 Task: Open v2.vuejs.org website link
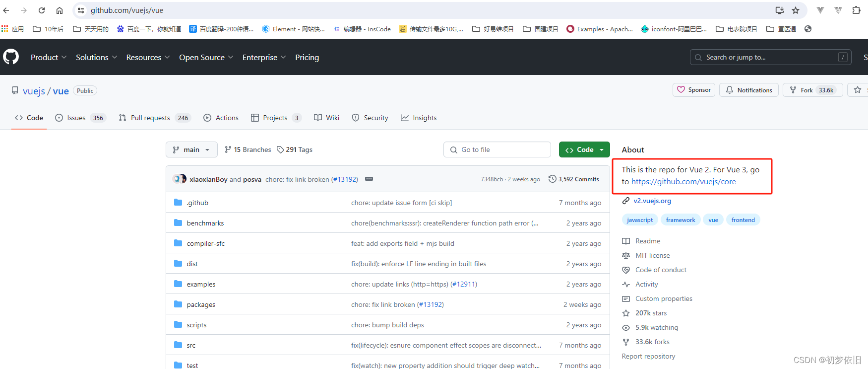click(x=652, y=201)
